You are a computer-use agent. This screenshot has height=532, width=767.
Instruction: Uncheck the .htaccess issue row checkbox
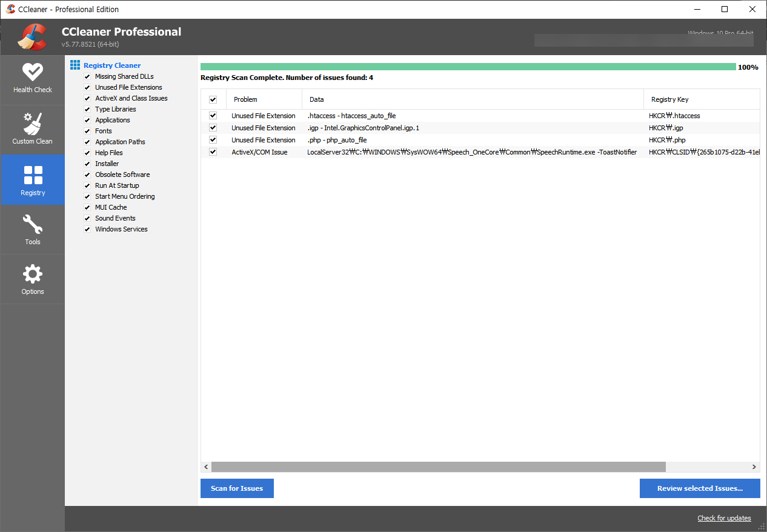click(213, 115)
